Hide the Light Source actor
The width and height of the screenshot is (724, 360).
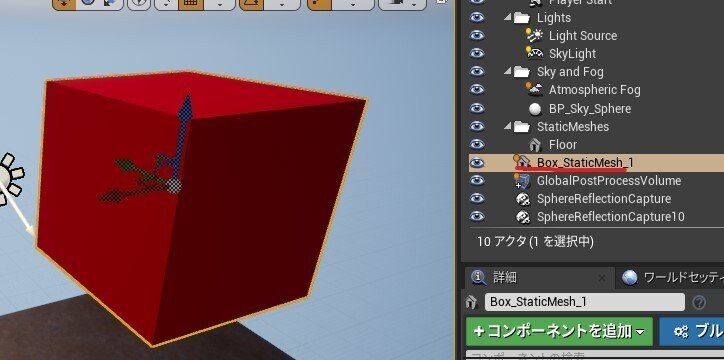[477, 36]
